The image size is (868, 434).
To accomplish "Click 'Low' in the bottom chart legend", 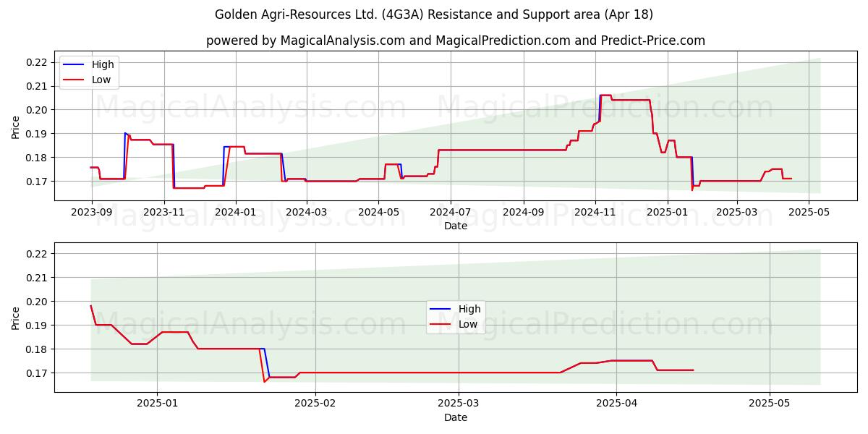I will pos(468,324).
